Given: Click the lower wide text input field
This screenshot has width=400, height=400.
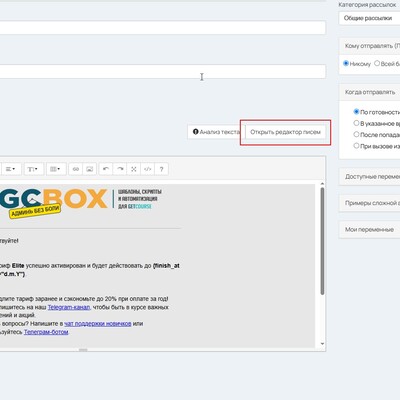Looking at the screenshot, I should click(163, 72).
